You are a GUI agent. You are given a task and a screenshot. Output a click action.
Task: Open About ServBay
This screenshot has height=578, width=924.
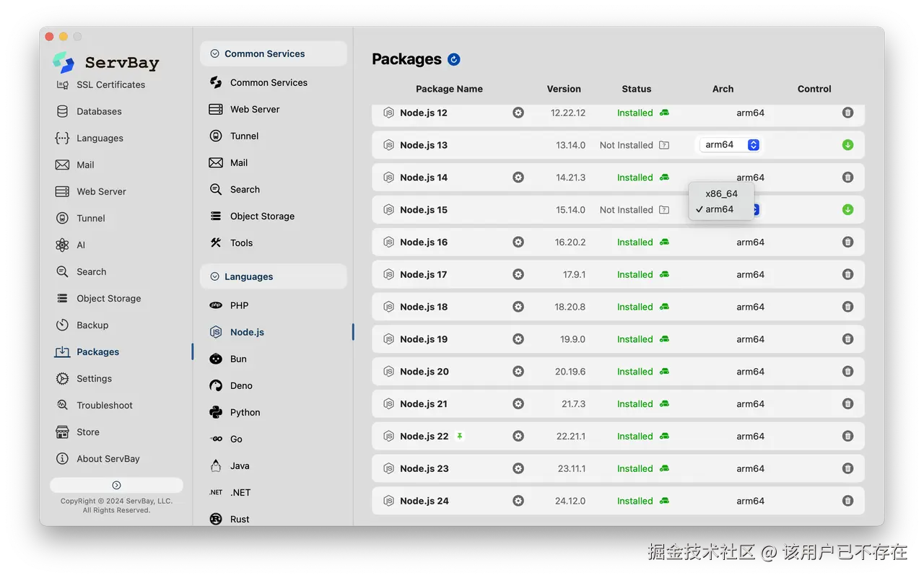tap(97, 458)
